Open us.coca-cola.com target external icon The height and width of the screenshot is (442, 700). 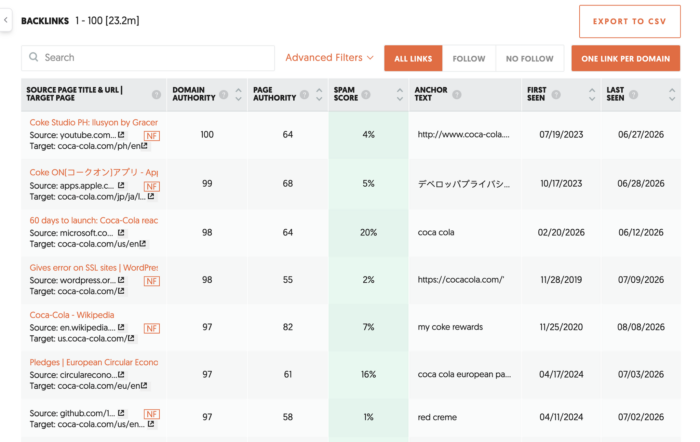pos(131,338)
